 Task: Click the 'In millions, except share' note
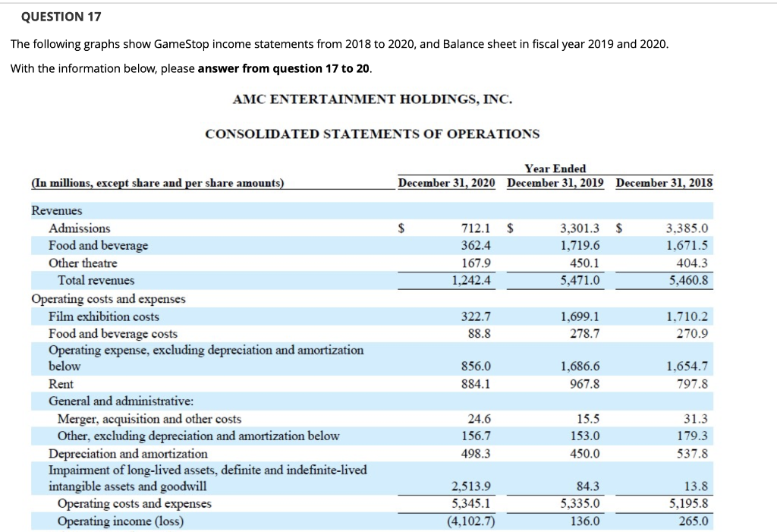(x=158, y=183)
